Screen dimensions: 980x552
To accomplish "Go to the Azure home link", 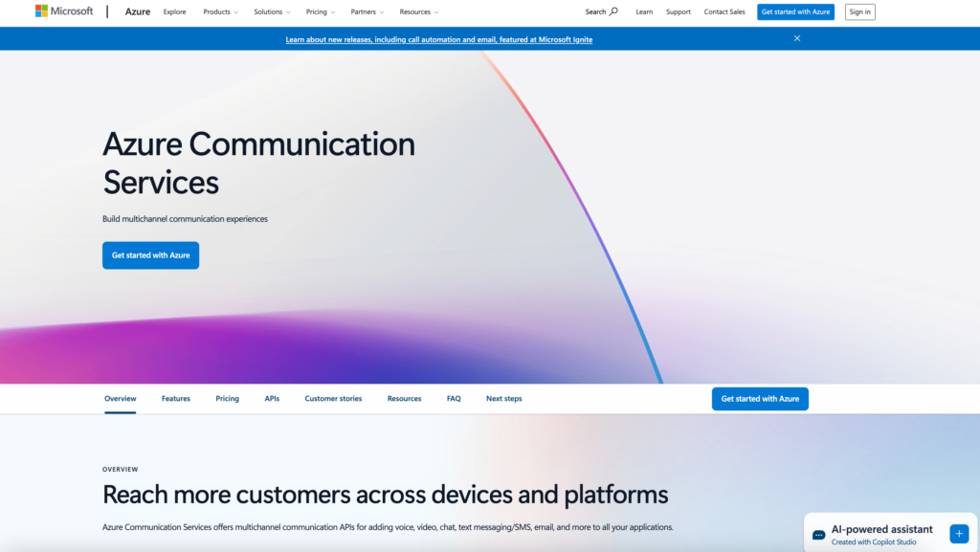I will tap(138, 11).
